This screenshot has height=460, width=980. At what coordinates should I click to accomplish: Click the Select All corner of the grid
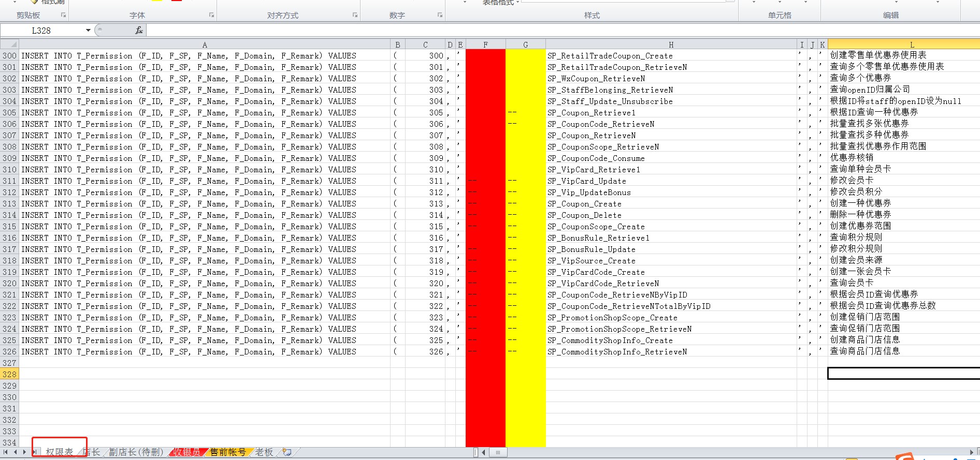click(9, 44)
